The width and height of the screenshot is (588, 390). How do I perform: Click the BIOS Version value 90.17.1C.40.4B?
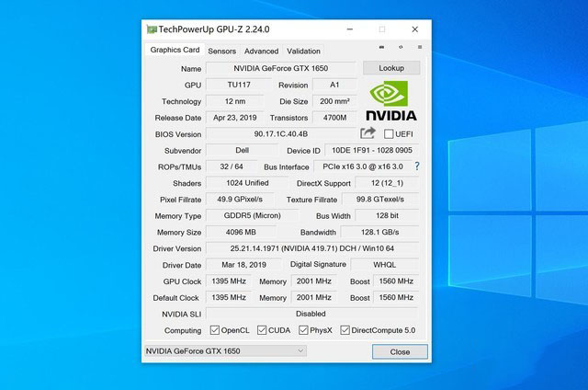tap(281, 134)
